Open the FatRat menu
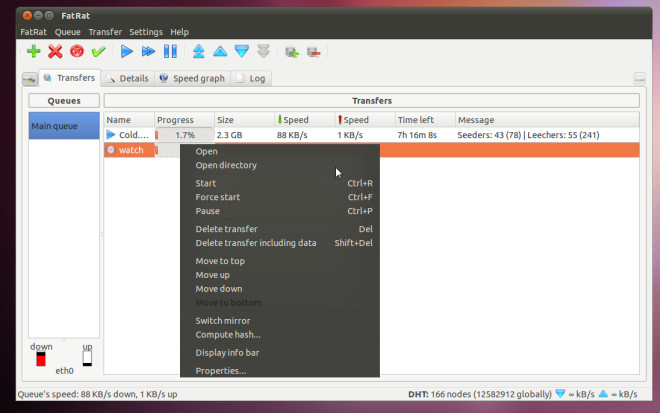The image size is (660, 413). (x=34, y=32)
